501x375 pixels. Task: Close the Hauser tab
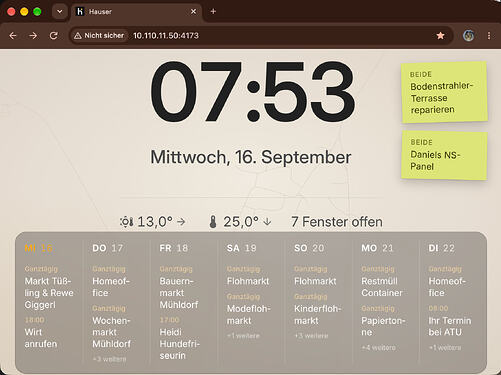(193, 12)
